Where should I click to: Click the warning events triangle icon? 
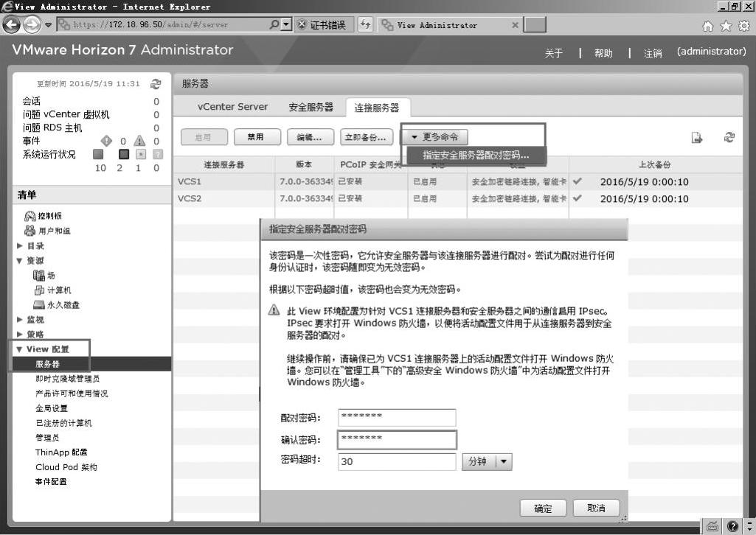pos(139,141)
